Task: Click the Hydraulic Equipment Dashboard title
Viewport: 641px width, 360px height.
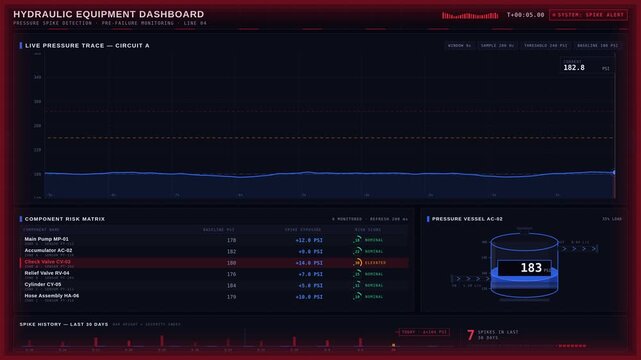Action: [108, 14]
